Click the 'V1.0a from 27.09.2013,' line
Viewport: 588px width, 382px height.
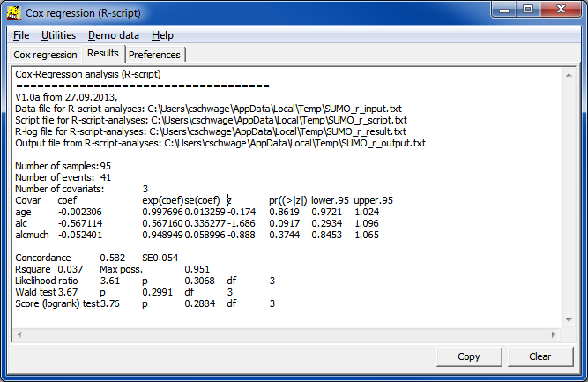click(x=66, y=97)
